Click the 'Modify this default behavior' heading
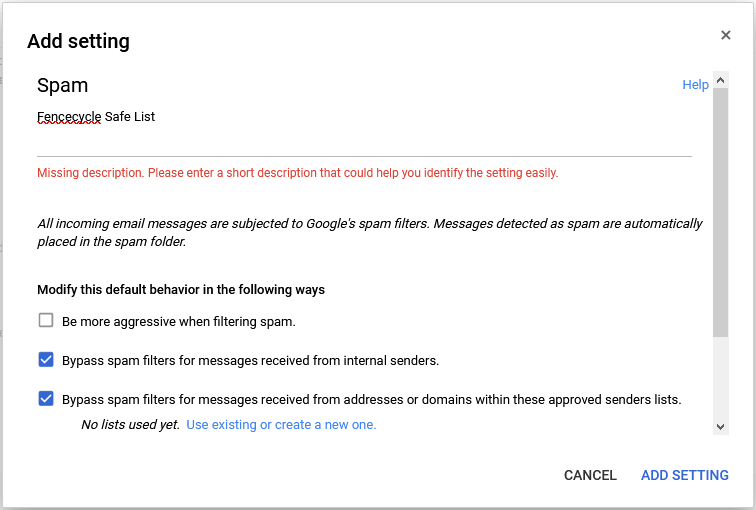756x510 pixels. (181, 290)
